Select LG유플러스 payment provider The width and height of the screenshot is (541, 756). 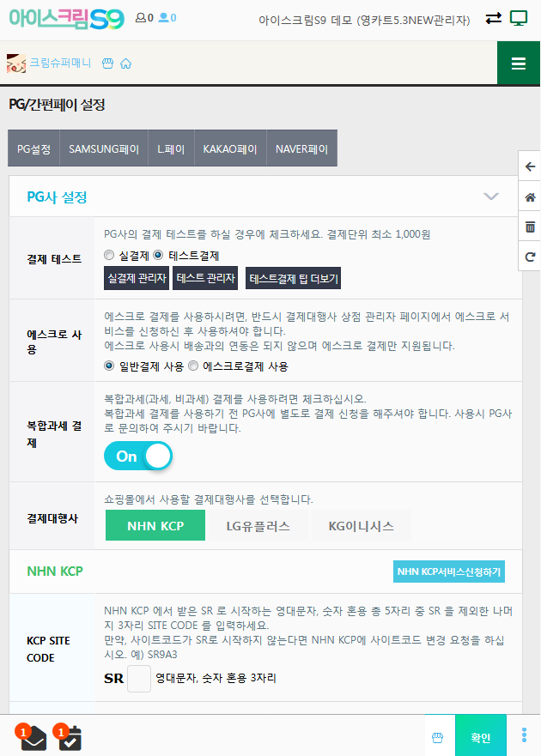(x=258, y=525)
